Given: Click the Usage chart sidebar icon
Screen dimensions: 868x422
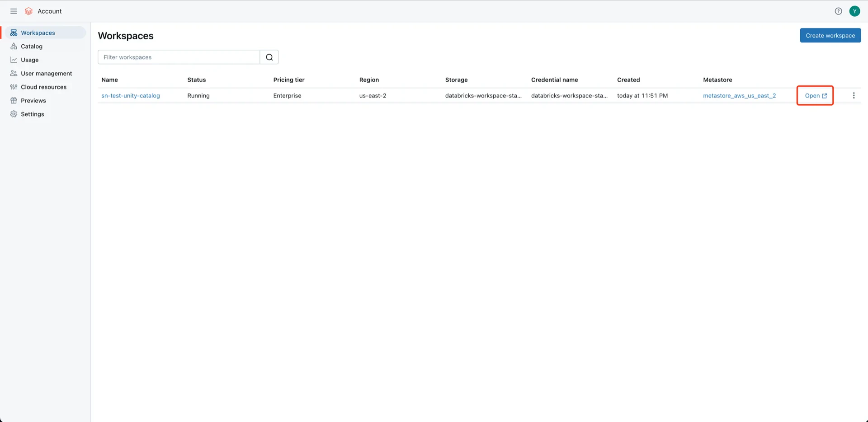Looking at the screenshot, I should pos(14,60).
